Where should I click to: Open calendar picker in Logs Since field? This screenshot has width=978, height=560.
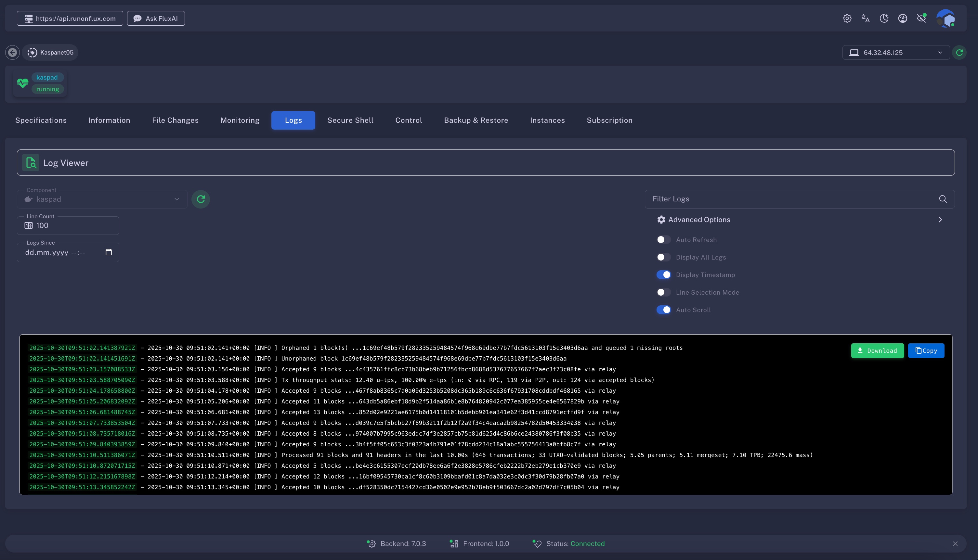pyautogui.click(x=109, y=252)
